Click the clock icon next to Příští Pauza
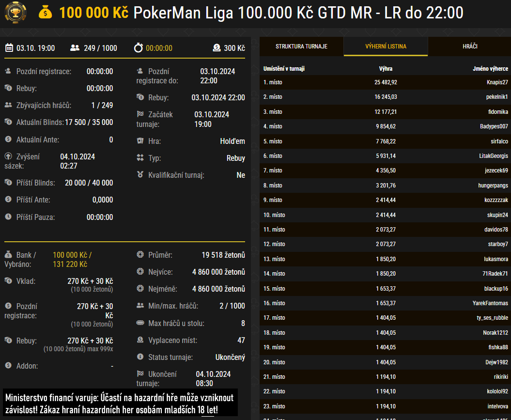Viewport: 511px width, 420px height. (x=8, y=217)
